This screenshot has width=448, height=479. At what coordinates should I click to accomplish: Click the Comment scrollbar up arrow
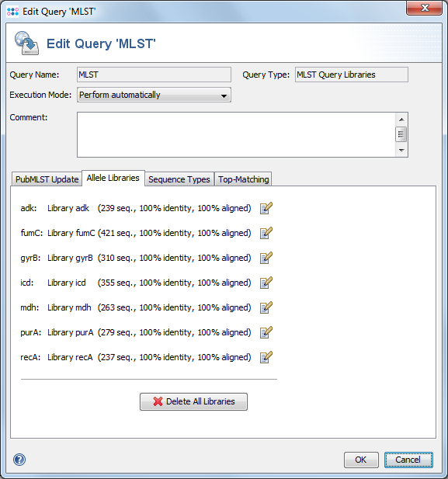(x=401, y=120)
